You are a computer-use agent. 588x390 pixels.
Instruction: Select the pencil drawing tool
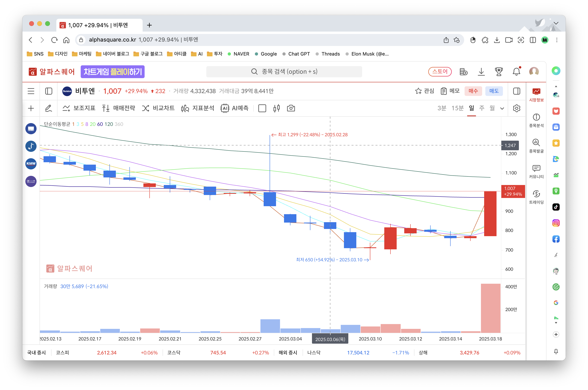(x=48, y=108)
